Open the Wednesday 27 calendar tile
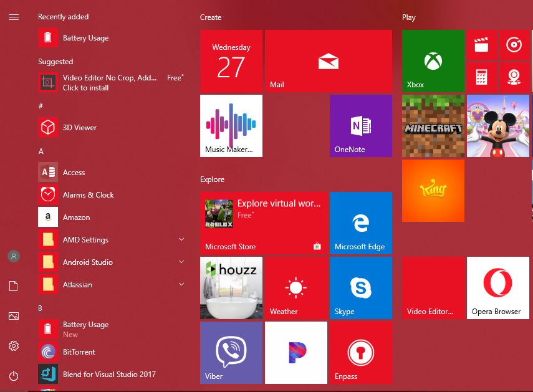The image size is (533, 392). click(231, 61)
